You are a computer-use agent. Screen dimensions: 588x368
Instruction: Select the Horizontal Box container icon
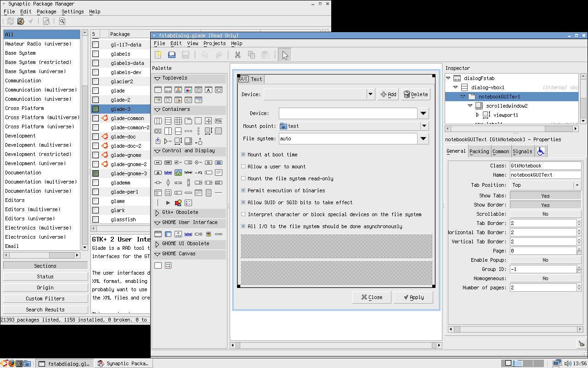tap(158, 121)
